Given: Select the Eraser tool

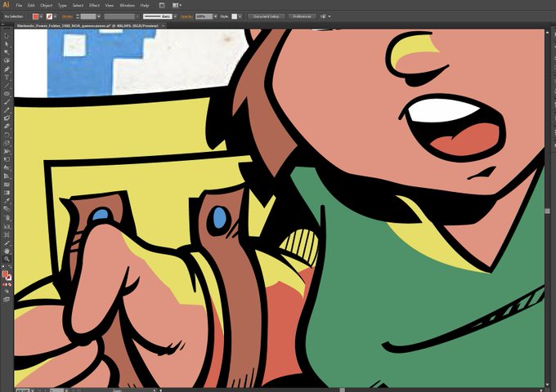Looking at the screenshot, I should pyautogui.click(x=7, y=127).
